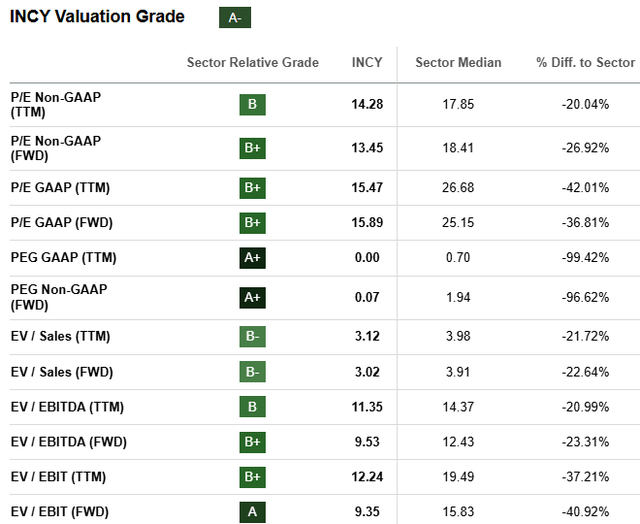Select the INCY value 14.28
640x524 pixels.
pyautogui.click(x=367, y=104)
